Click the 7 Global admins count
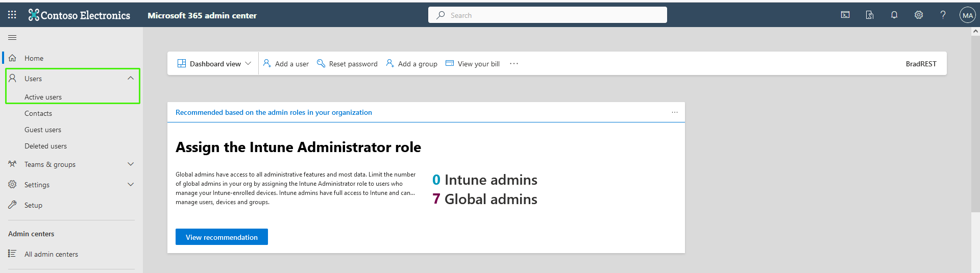 485,199
